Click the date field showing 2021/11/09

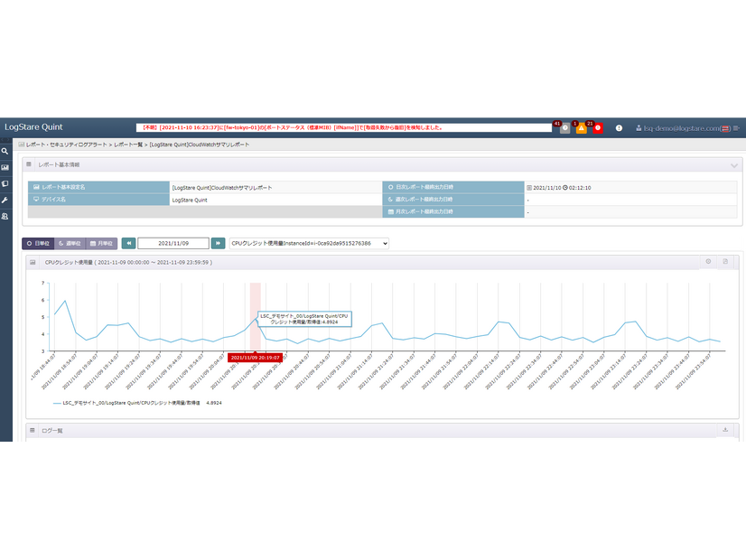pyautogui.click(x=173, y=243)
